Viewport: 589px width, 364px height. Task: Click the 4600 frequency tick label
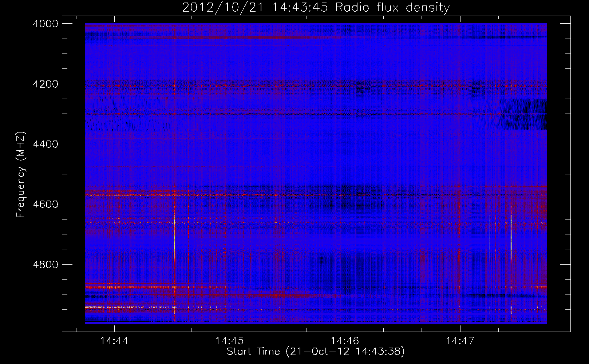tap(46, 204)
